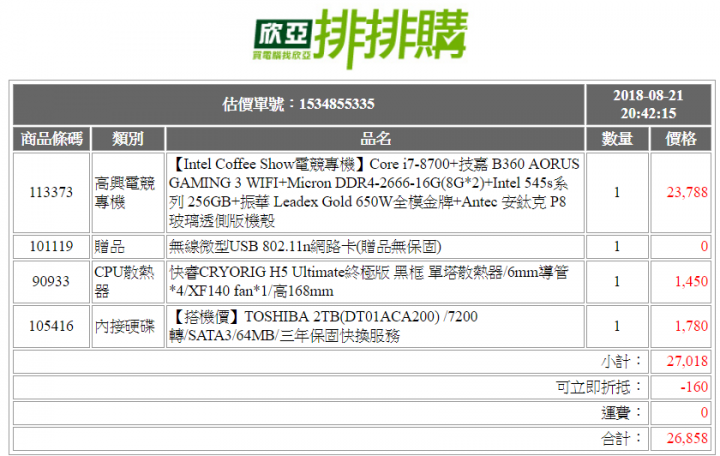Select product code 90933
The height and width of the screenshot is (456, 720).
tap(51, 281)
